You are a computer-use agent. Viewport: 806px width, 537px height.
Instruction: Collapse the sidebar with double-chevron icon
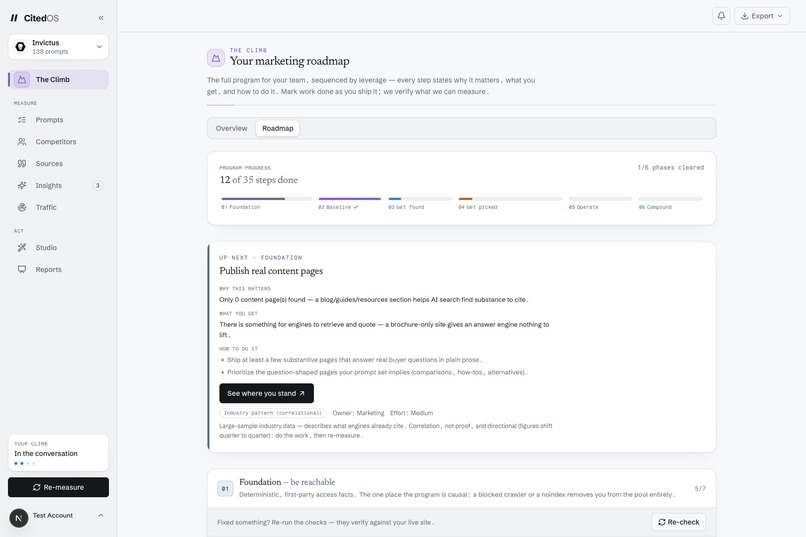(x=101, y=18)
